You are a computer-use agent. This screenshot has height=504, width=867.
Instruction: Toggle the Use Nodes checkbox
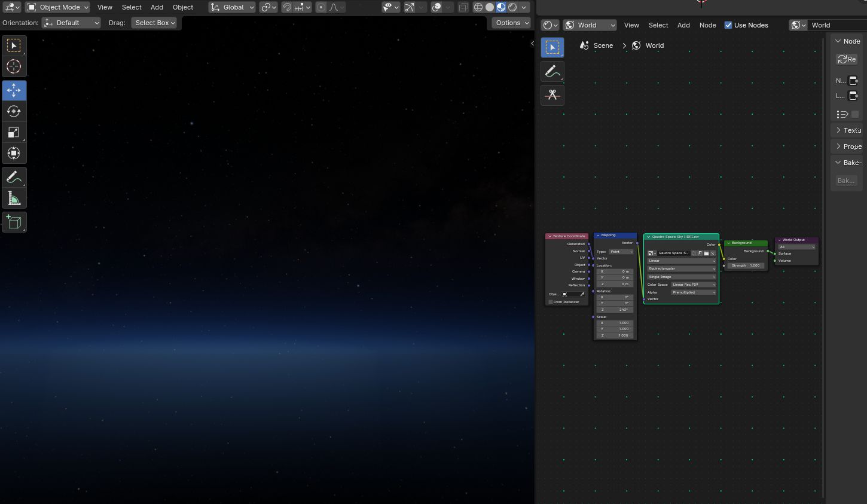pos(728,25)
